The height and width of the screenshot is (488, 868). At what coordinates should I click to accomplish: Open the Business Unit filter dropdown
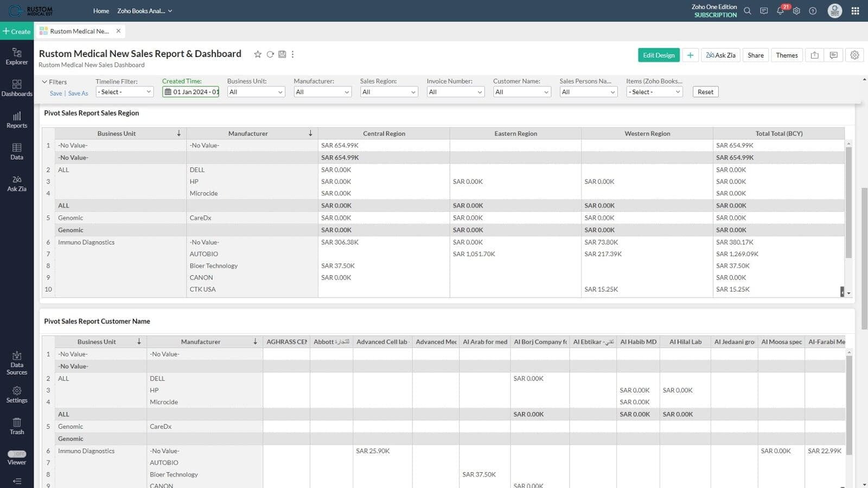click(256, 92)
